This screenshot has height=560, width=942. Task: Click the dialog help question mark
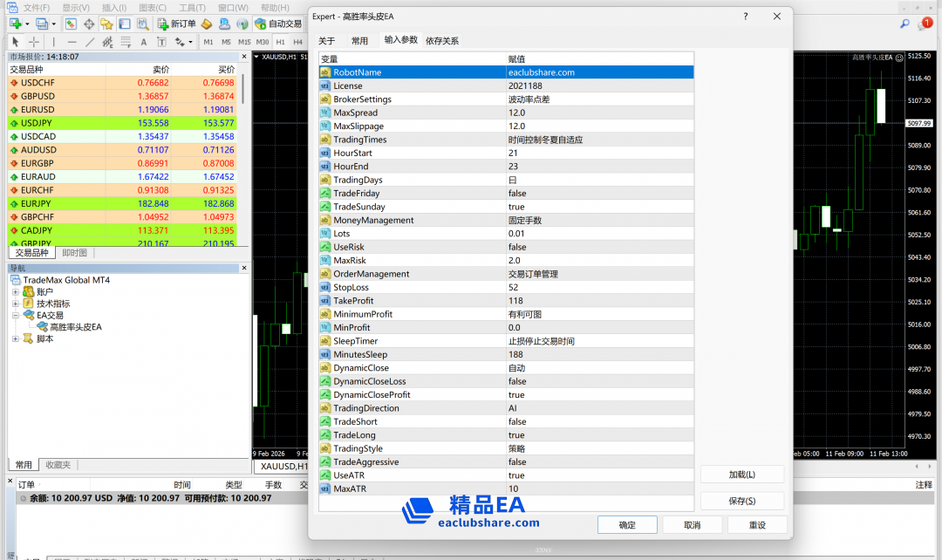pyautogui.click(x=745, y=16)
